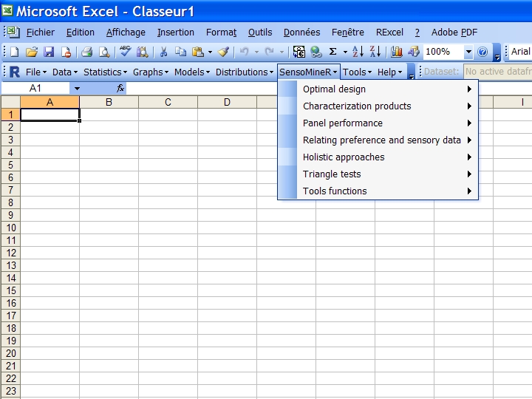The image size is (532, 399).
Task: Open the Distributions dropdown menu
Action: coord(245,72)
